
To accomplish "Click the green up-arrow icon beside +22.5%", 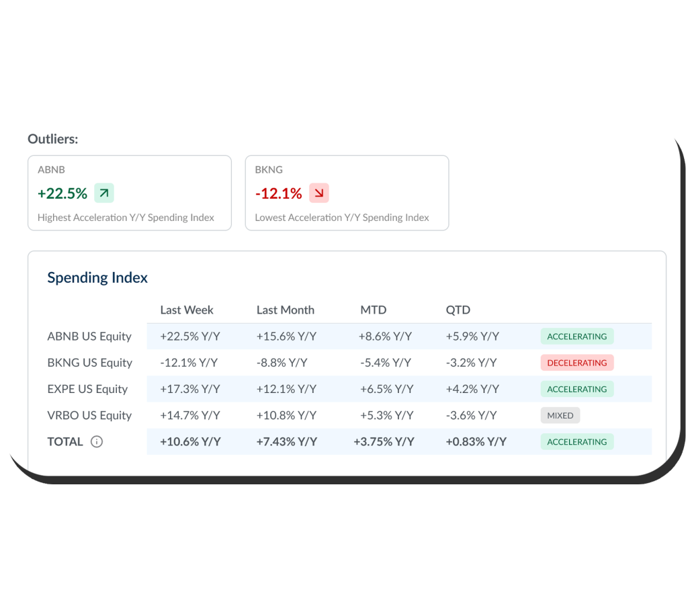I will coord(103,193).
